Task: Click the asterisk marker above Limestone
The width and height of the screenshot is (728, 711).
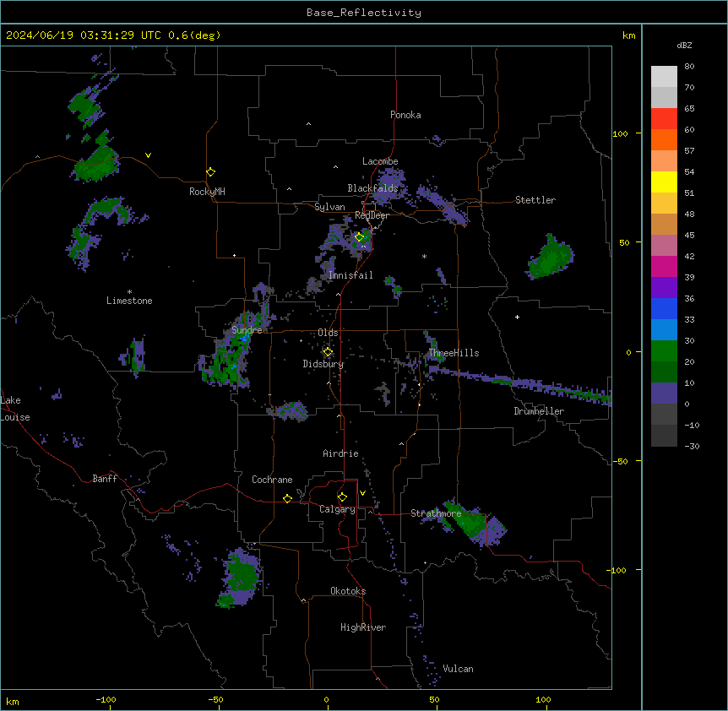Action: pyautogui.click(x=129, y=292)
